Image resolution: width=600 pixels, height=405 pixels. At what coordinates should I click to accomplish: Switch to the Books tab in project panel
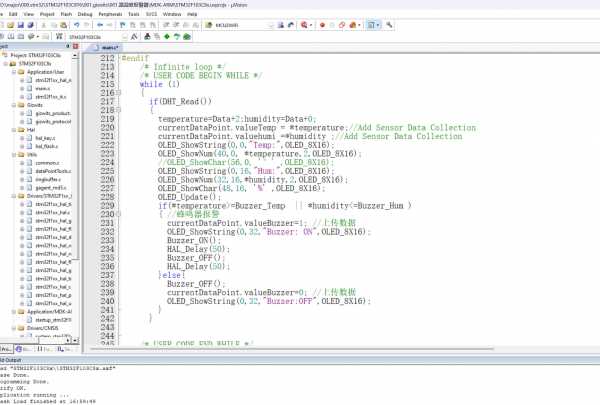(23, 349)
